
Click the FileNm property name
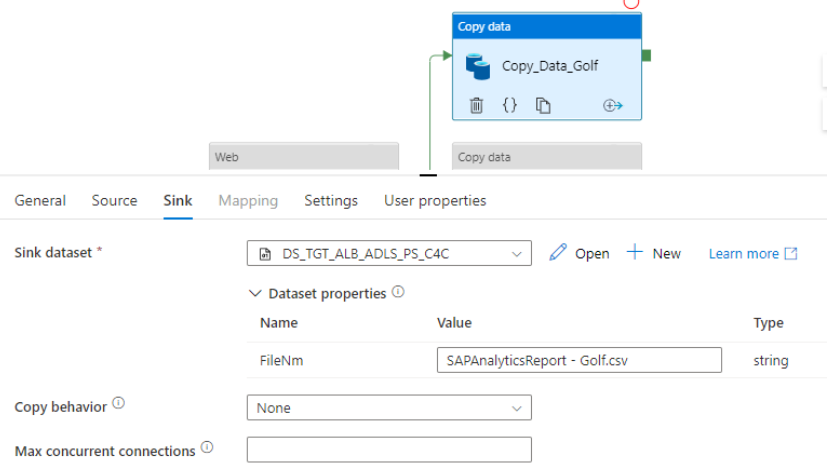click(281, 360)
